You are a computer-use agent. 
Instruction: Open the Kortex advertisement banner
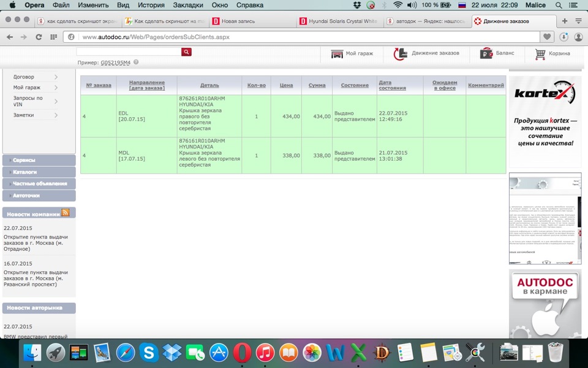point(545,121)
